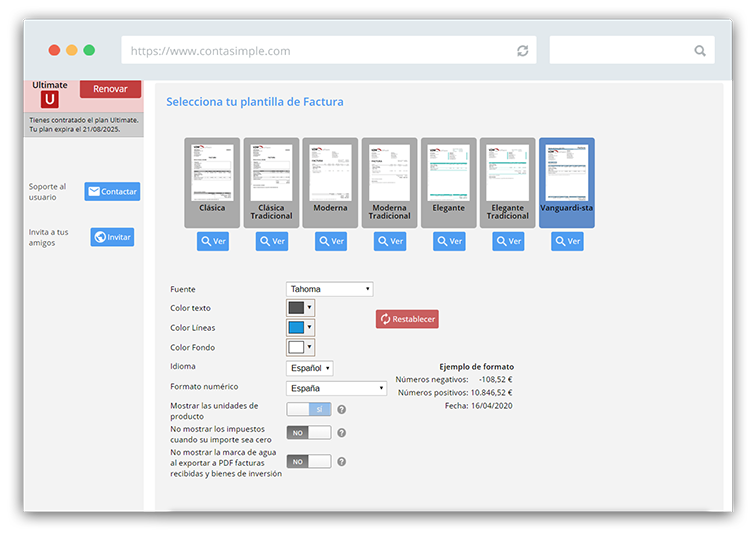Click the Renovar button
Screen dimensions: 750x535
click(x=110, y=89)
